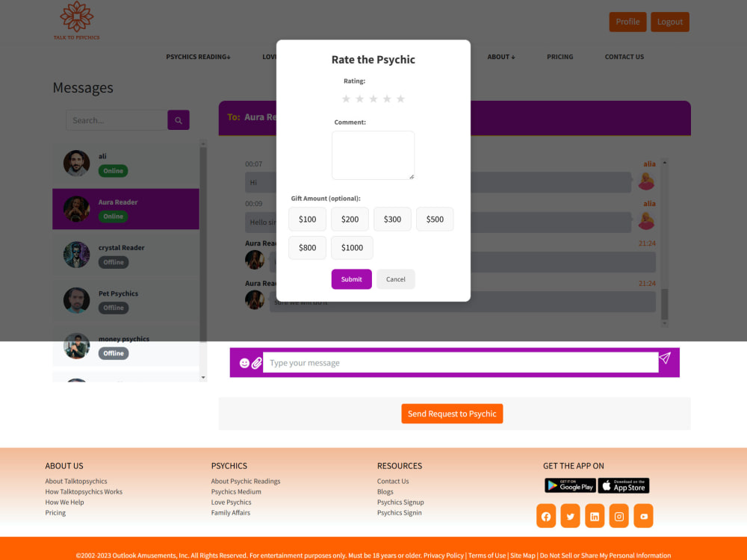Click the magnifier search icon button
The height and width of the screenshot is (560, 747).
tap(179, 120)
